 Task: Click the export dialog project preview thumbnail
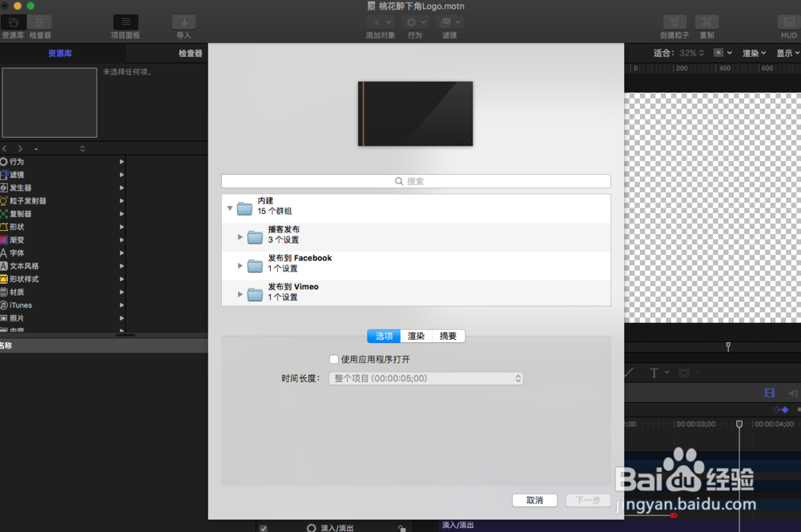415,114
